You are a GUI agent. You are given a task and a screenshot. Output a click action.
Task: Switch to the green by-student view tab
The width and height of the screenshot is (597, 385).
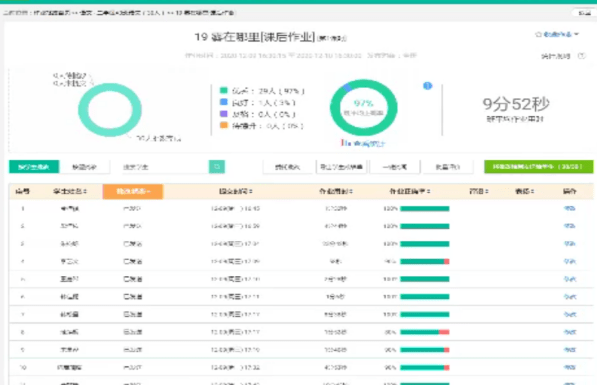(34, 167)
